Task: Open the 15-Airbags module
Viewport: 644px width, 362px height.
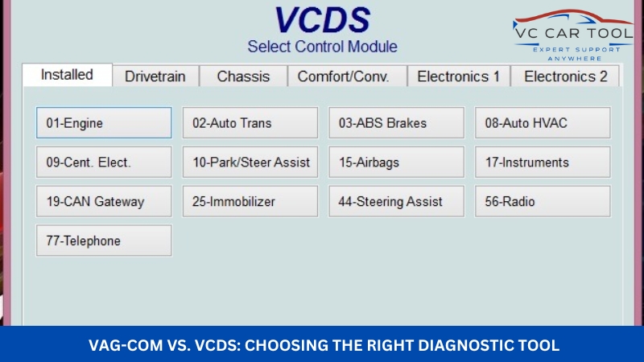Action: (396, 162)
